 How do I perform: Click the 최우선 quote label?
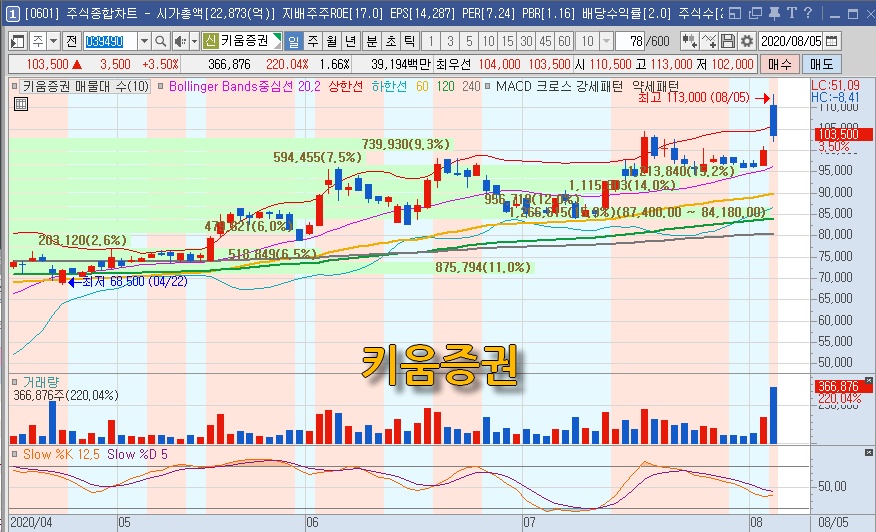tap(453, 65)
